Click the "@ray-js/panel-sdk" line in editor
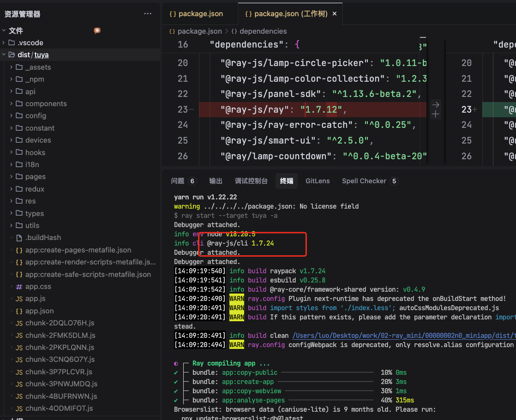516x420 pixels. pyautogui.click(x=321, y=94)
